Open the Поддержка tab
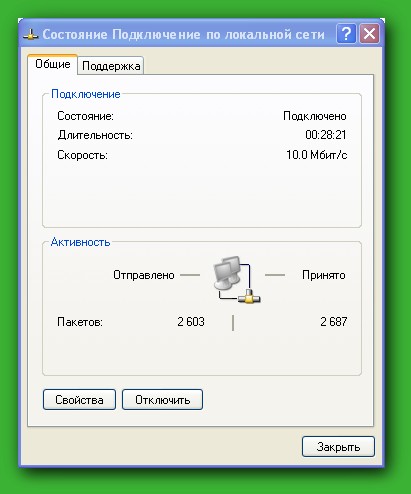The height and width of the screenshot is (494, 411). pyautogui.click(x=111, y=66)
